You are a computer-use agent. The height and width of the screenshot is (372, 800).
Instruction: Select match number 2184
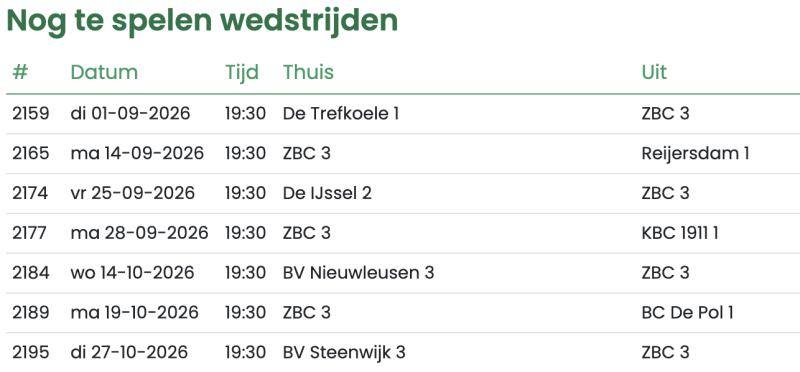tap(31, 272)
